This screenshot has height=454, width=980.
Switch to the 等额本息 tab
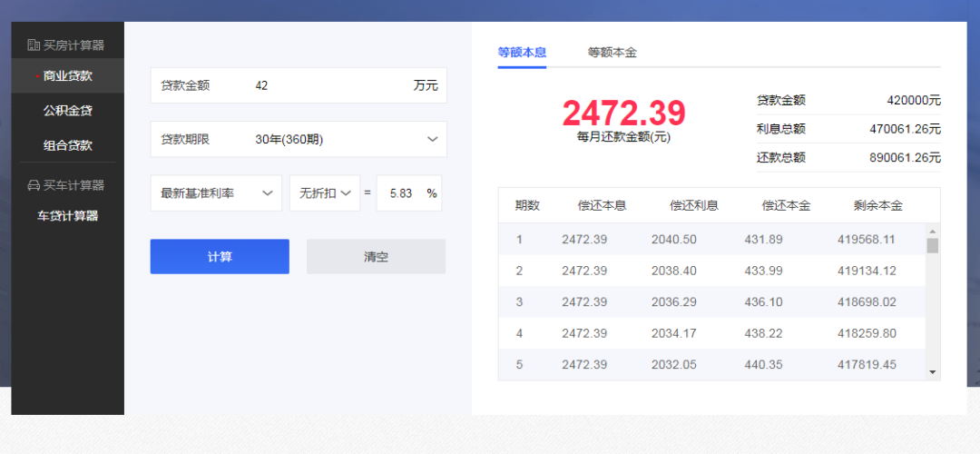click(522, 53)
